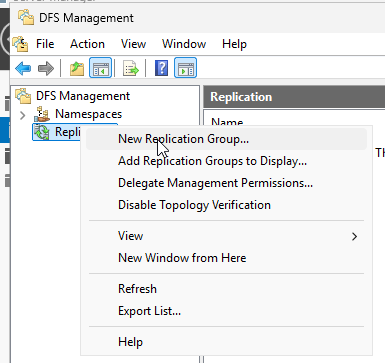Choose Export List... in context menu
The image size is (385, 363).
click(x=226, y=311)
